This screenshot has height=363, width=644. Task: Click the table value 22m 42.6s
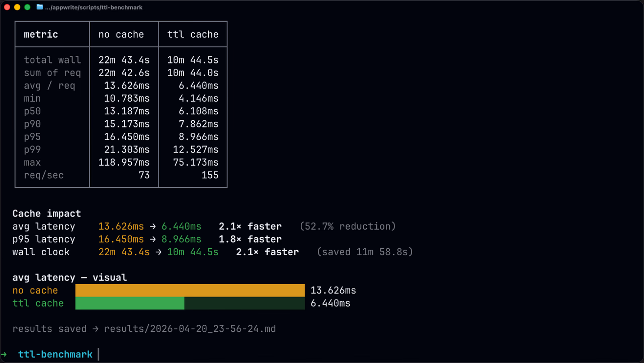coord(124,73)
